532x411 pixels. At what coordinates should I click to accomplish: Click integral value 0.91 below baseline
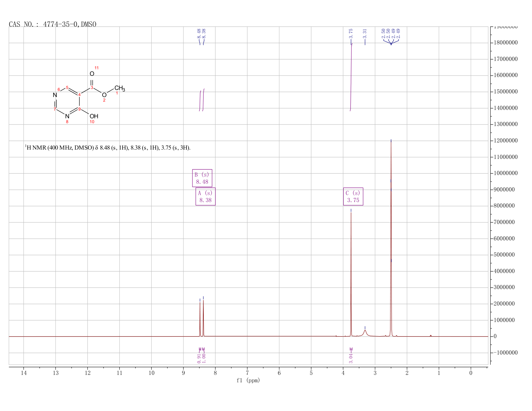tap(199, 358)
